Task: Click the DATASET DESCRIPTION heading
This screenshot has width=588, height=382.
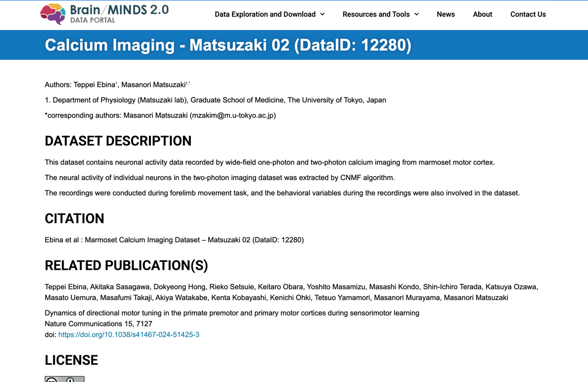Action: 118,141
